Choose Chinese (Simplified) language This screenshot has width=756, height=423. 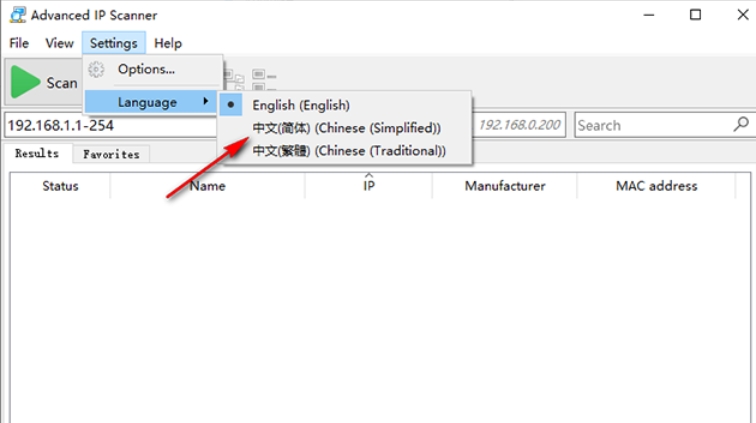point(345,128)
